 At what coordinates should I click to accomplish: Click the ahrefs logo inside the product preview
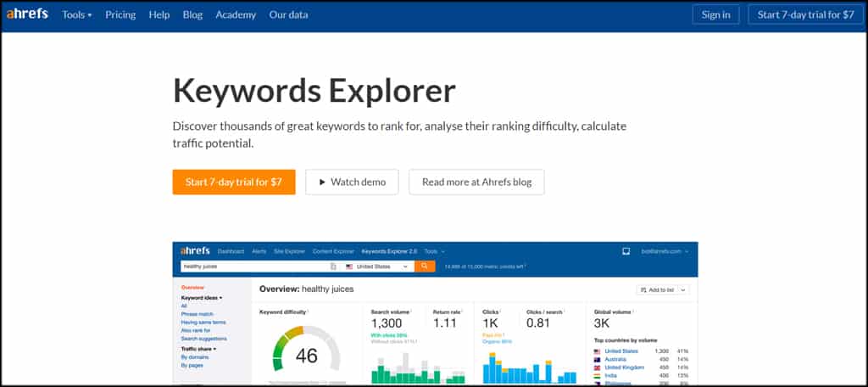point(196,250)
